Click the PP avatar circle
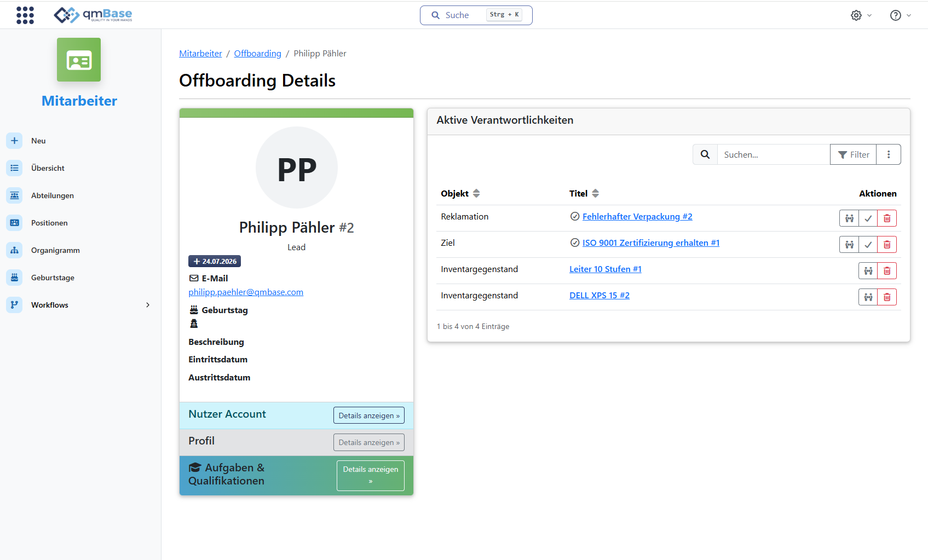The image size is (928, 560). (297, 168)
